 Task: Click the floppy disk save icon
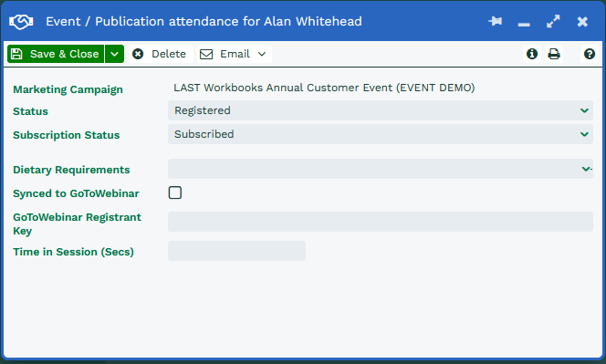pos(16,54)
